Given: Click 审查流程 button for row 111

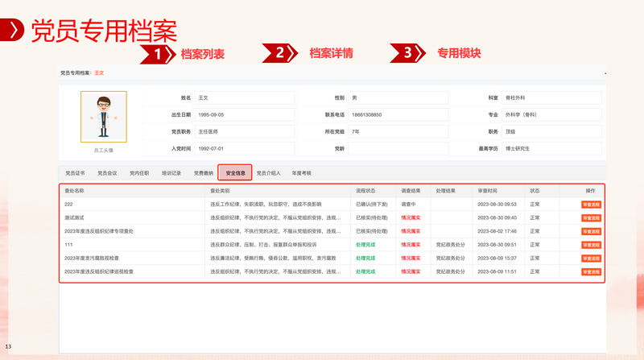Looking at the screenshot, I should 591,245.
